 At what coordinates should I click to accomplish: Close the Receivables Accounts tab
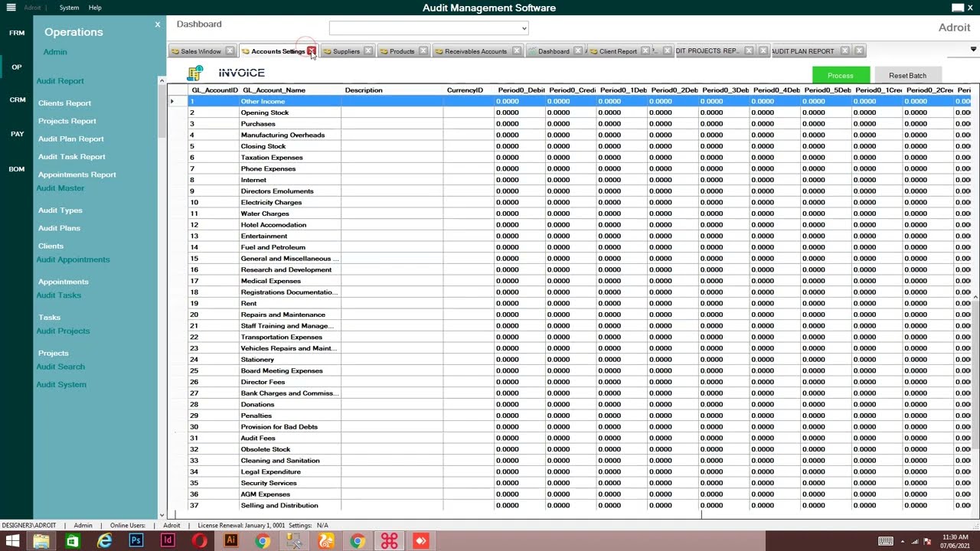[x=517, y=51]
